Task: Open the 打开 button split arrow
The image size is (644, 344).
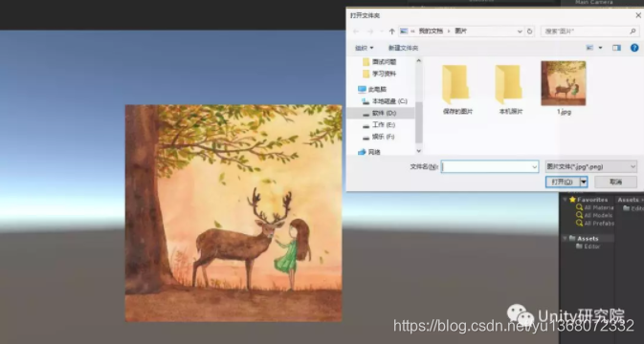Action: click(x=584, y=182)
